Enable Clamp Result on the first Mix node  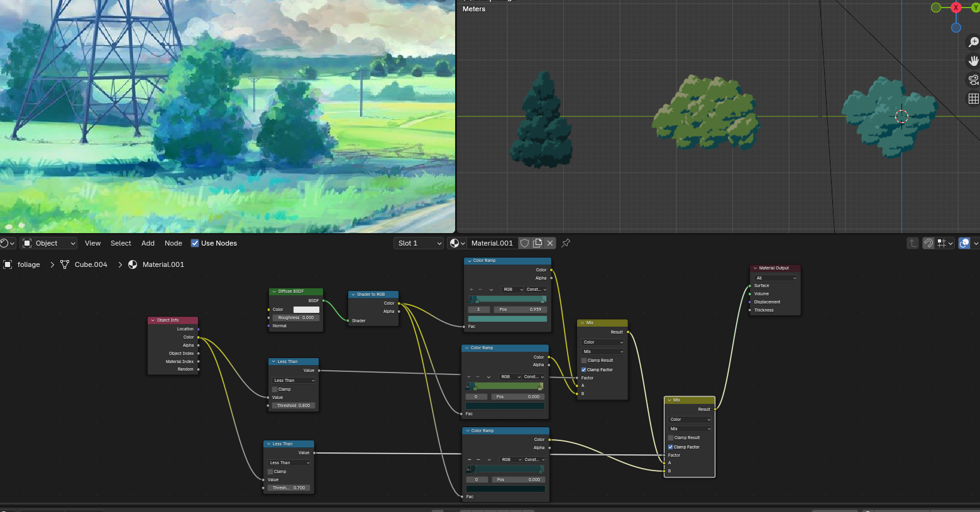coord(584,361)
